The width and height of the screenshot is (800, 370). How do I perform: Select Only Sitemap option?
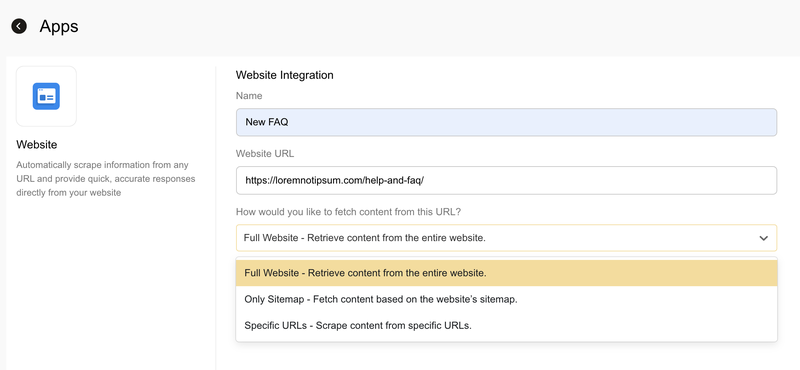506,300
